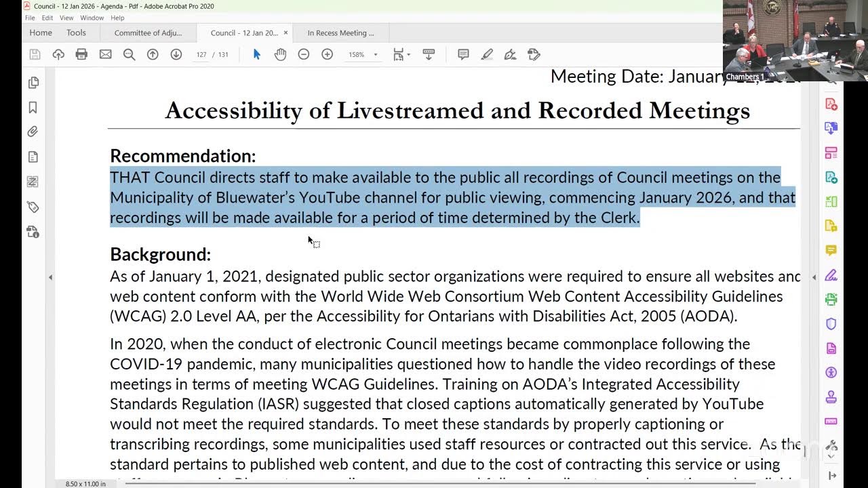Screen dimensions: 868x488
Task: Open the Find text magnifier tool
Action: coord(129,54)
